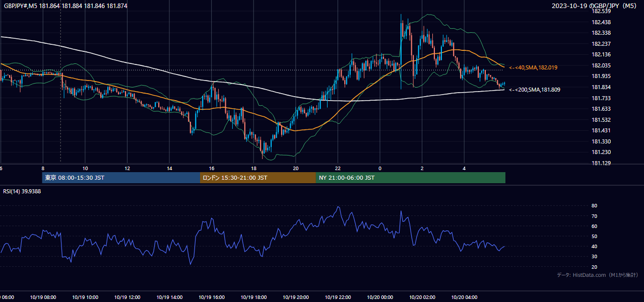Select the 東京 08:00-15:30 JST session bar
The image size is (644, 302).
(x=121, y=178)
